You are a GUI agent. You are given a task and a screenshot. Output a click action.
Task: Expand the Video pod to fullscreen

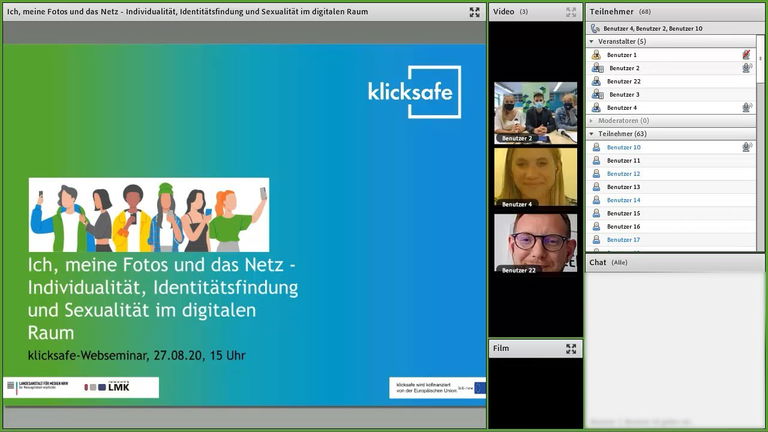[571, 12]
